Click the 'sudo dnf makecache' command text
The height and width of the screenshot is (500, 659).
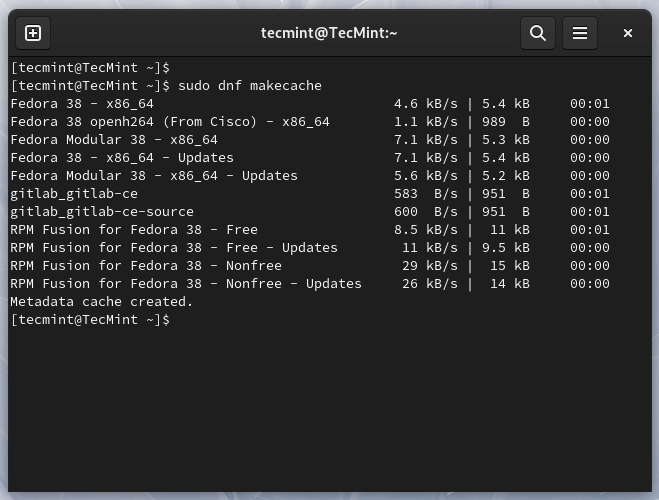[250, 85]
